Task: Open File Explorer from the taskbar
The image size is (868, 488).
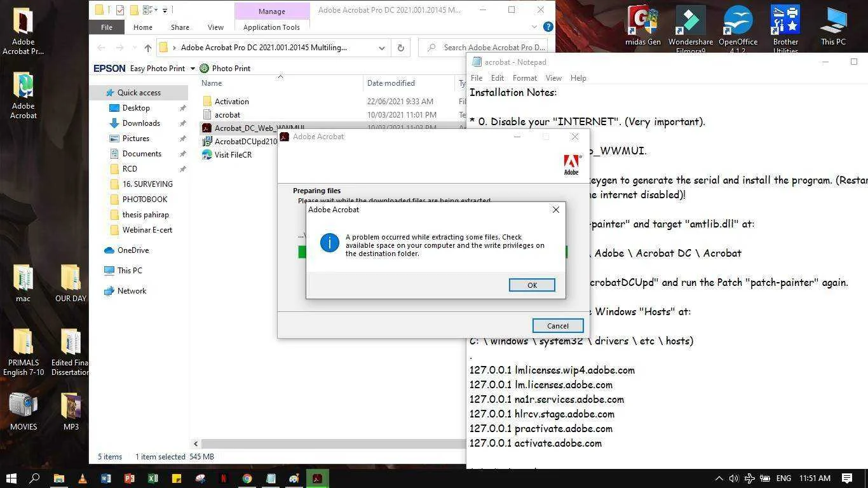Action: pyautogui.click(x=58, y=478)
